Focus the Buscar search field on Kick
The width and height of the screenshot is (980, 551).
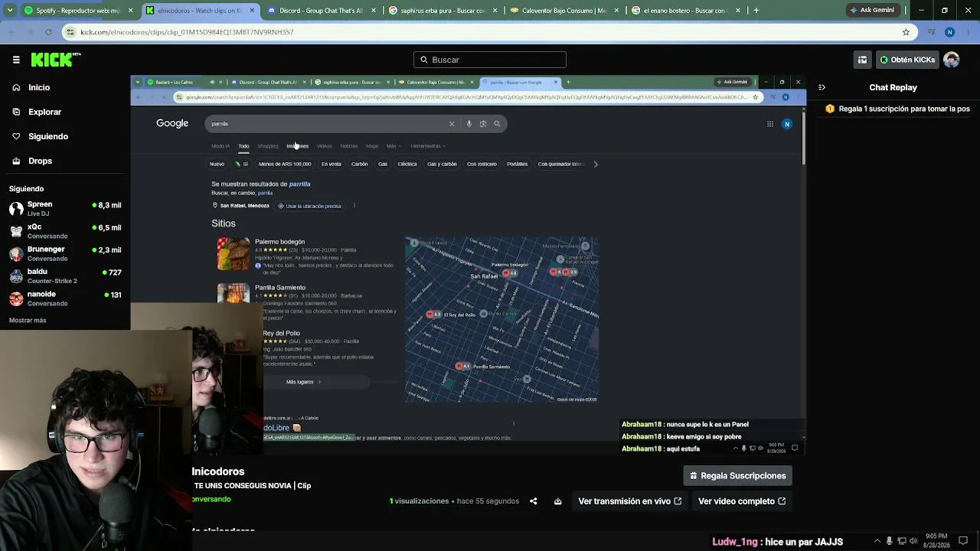[490, 60]
